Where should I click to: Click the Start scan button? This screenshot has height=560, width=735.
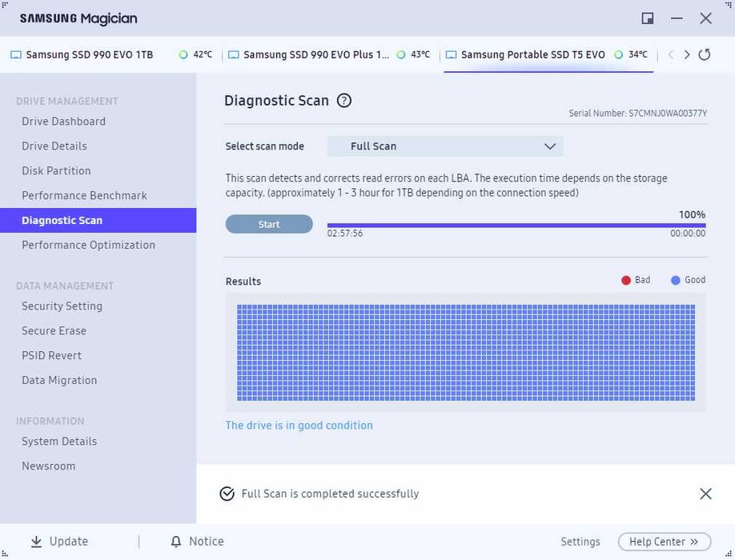[x=269, y=224]
